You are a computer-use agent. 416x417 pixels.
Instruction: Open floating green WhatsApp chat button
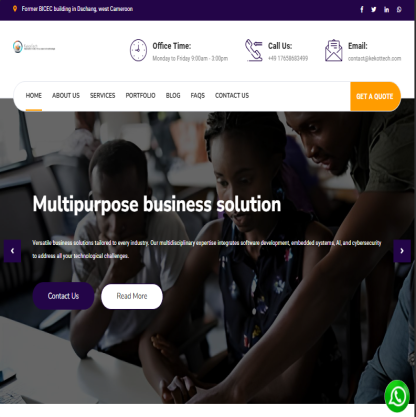397,397
